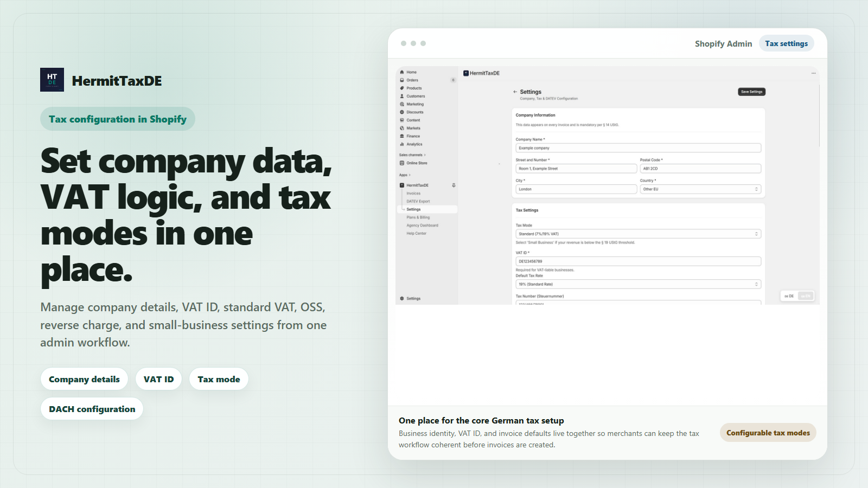Click the DACH configuration chip
The image size is (868, 488).
pyautogui.click(x=92, y=409)
